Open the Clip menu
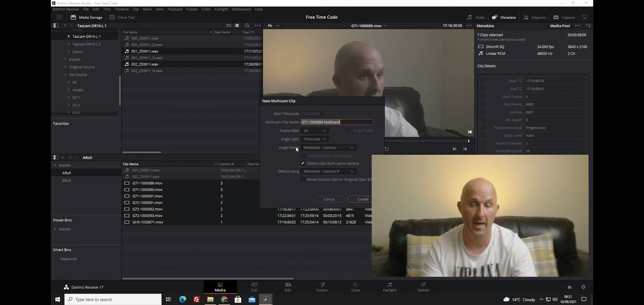Image resolution: width=644 pixels, height=305 pixels. tap(136, 9)
